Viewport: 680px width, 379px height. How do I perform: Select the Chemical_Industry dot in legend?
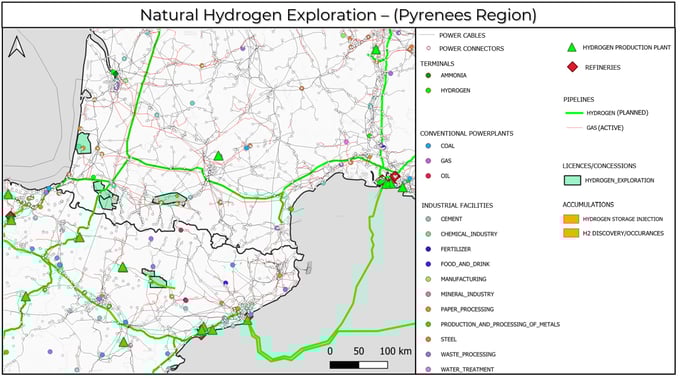click(x=428, y=234)
